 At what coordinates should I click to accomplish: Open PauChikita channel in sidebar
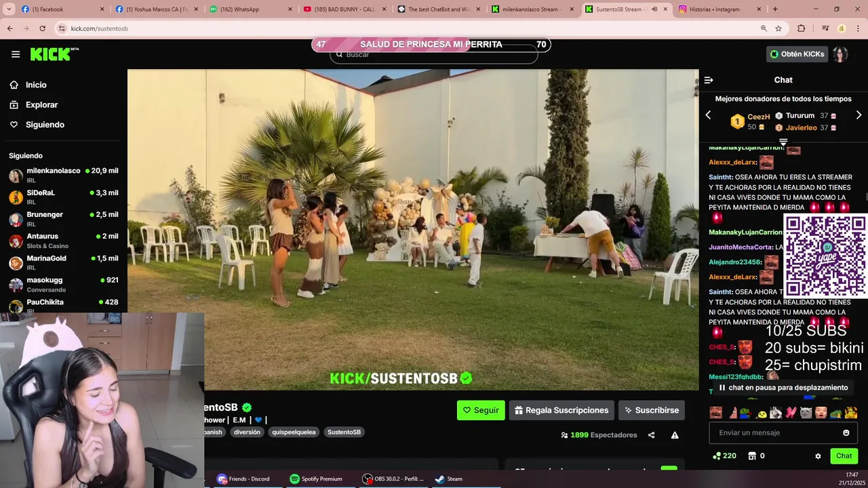point(64,305)
